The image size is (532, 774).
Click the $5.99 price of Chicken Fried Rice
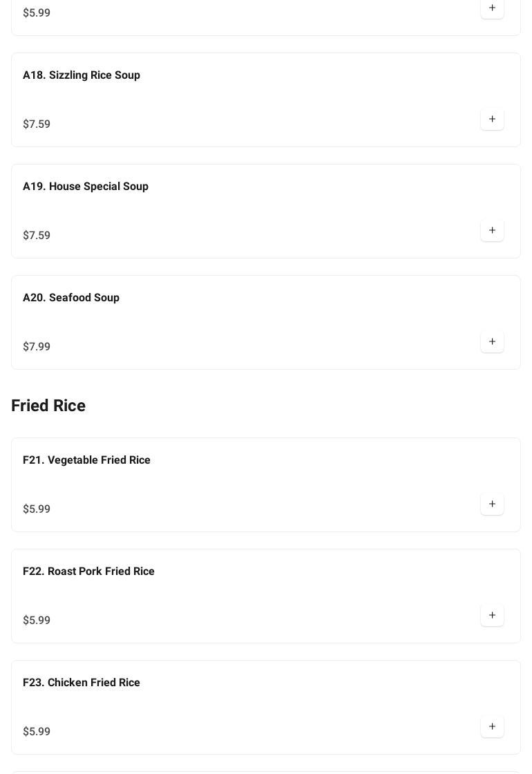[x=37, y=731]
